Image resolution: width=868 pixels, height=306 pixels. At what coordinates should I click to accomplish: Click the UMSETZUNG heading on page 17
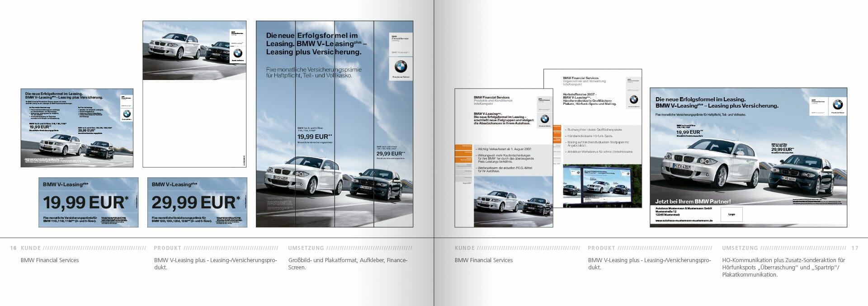tap(740, 248)
